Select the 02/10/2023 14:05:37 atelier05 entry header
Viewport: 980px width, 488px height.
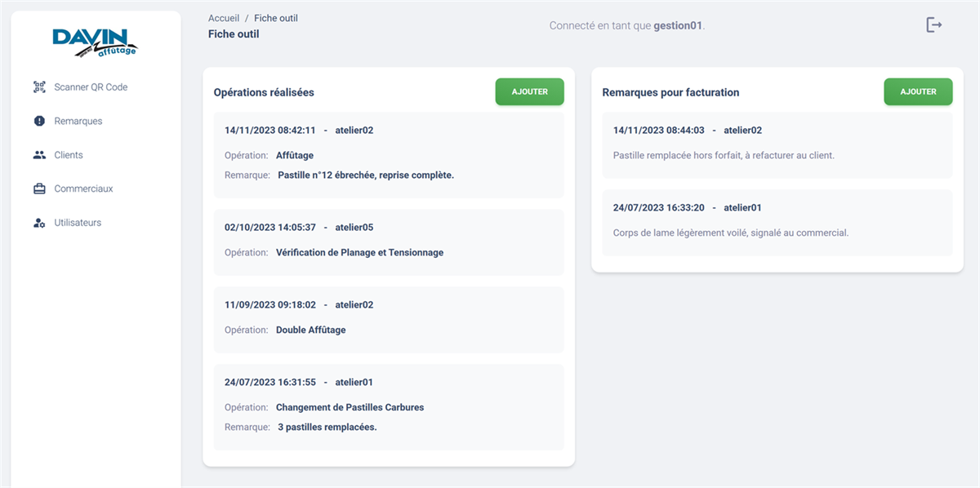click(299, 227)
